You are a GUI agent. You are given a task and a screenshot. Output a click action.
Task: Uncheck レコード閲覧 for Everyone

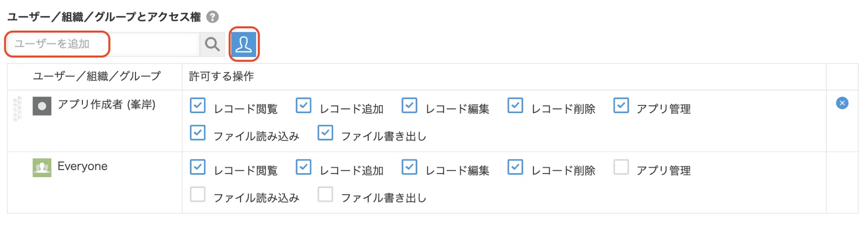(198, 167)
